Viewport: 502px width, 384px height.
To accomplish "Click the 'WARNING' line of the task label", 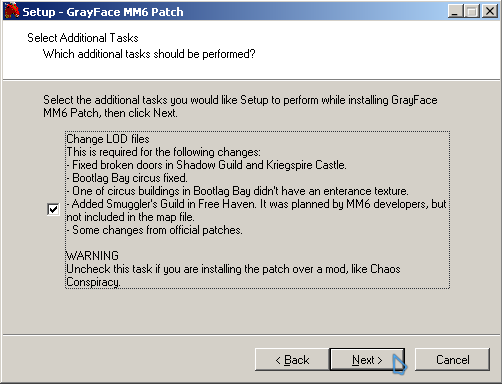I will pyautogui.click(x=92, y=256).
